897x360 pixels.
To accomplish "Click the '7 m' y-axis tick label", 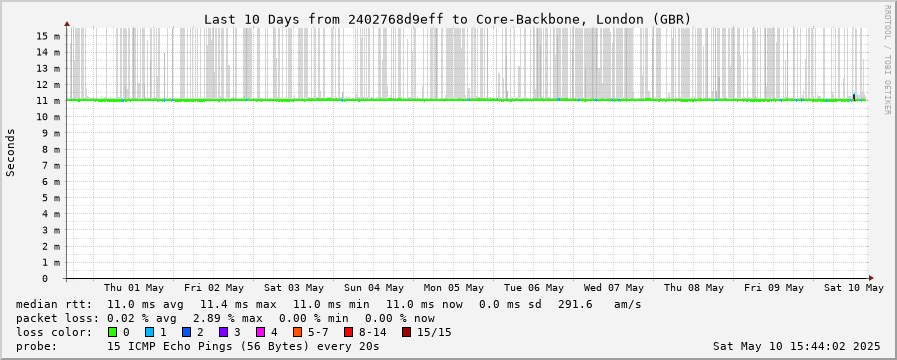I will (51, 165).
